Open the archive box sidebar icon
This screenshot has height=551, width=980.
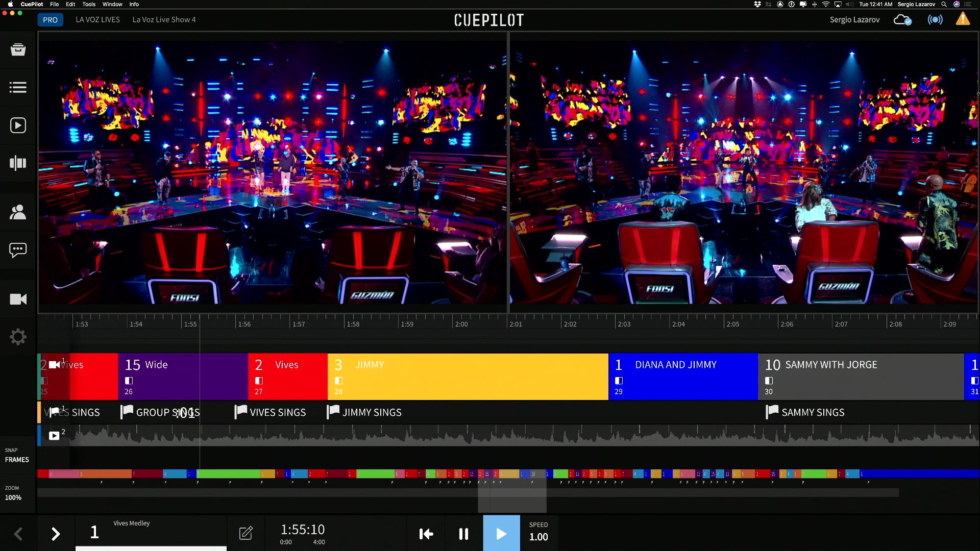(x=18, y=49)
